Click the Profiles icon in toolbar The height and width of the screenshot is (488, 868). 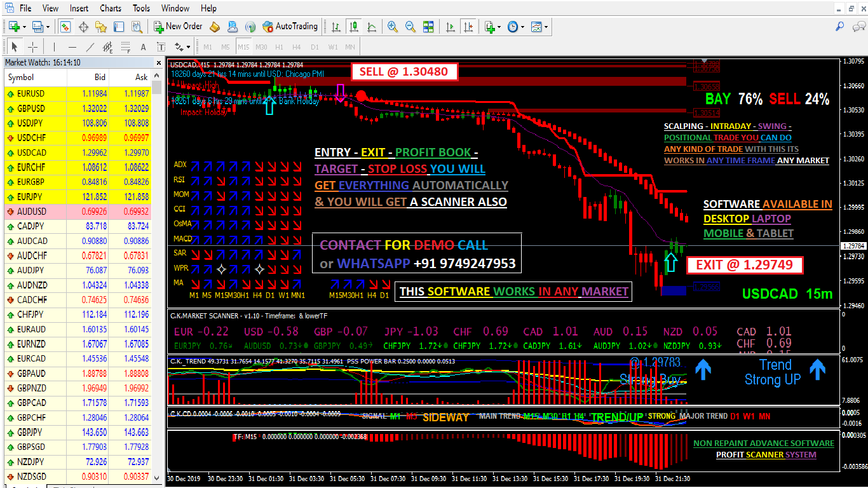coord(37,27)
